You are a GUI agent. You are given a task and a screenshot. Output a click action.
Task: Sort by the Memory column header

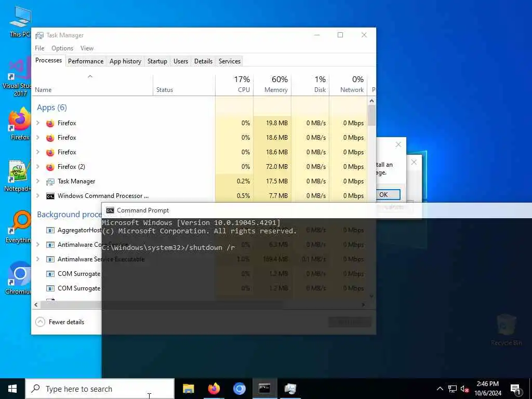tap(272, 85)
